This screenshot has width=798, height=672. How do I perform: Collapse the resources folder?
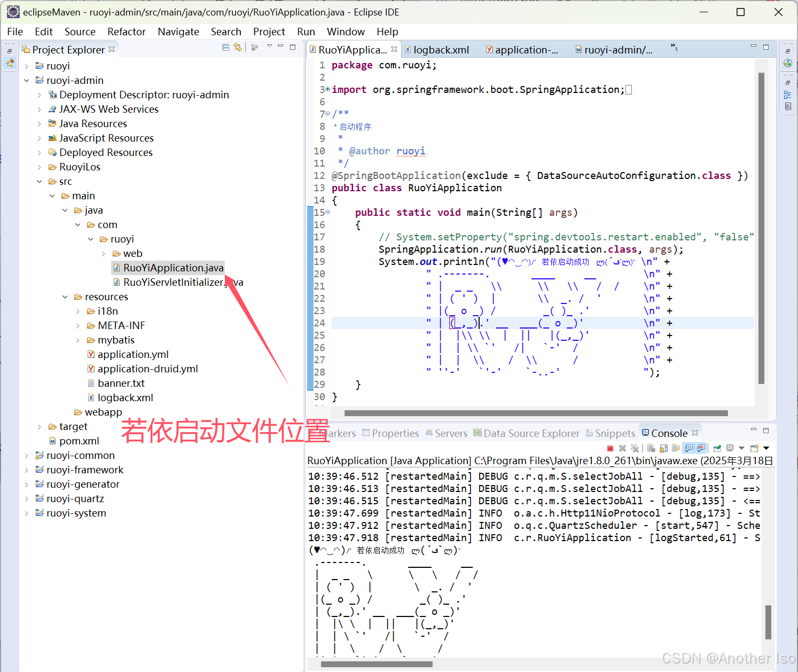[x=65, y=297]
